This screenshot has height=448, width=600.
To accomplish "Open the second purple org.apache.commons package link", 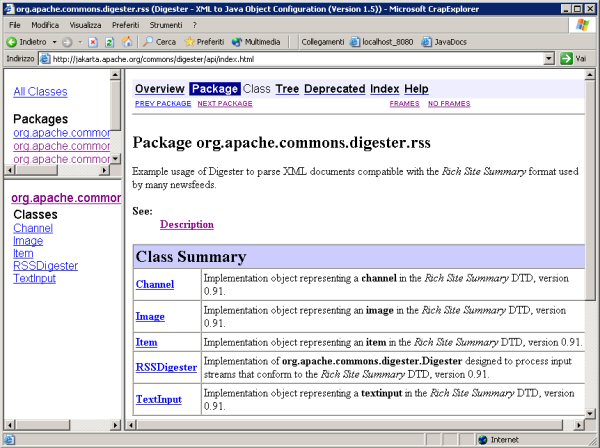I will click(x=61, y=146).
